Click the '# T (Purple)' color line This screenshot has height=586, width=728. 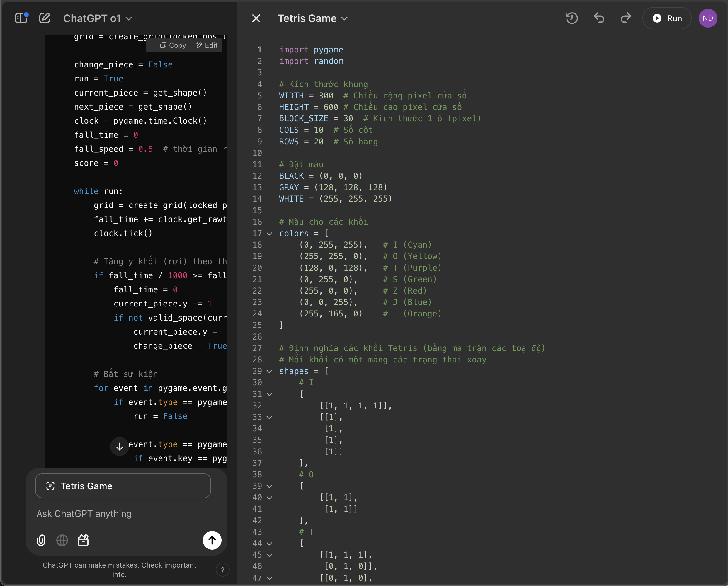370,268
